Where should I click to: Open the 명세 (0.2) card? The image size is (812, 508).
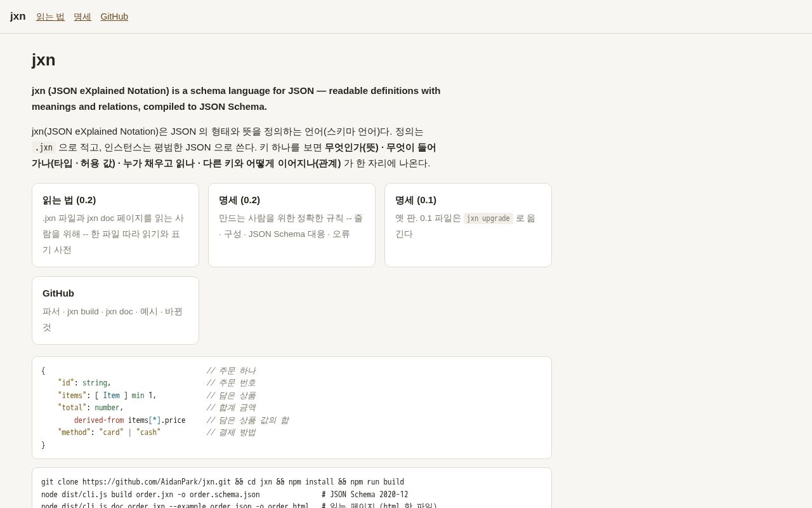(x=292, y=225)
